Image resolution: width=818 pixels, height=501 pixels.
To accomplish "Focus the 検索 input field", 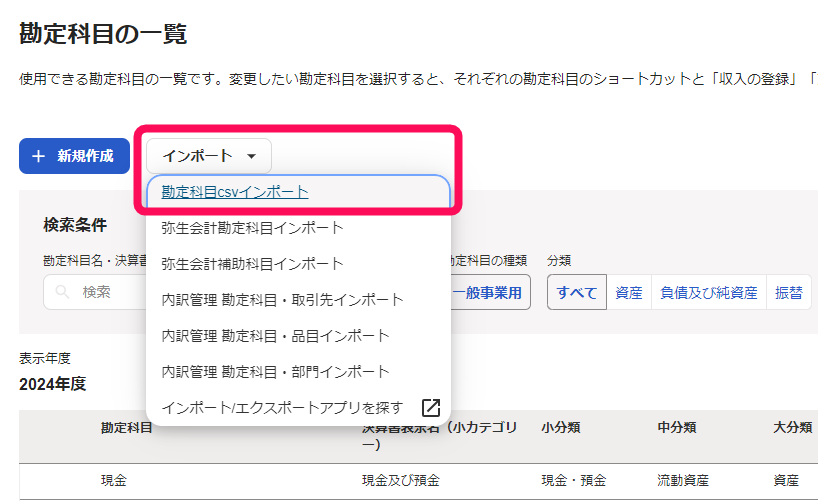I will click(x=95, y=292).
